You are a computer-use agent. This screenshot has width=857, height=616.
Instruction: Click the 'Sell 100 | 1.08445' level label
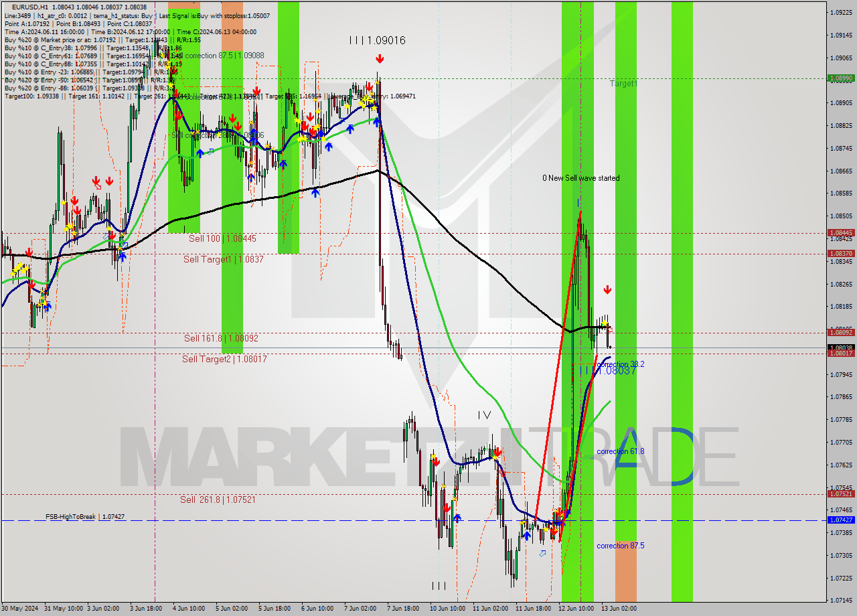[x=222, y=238]
